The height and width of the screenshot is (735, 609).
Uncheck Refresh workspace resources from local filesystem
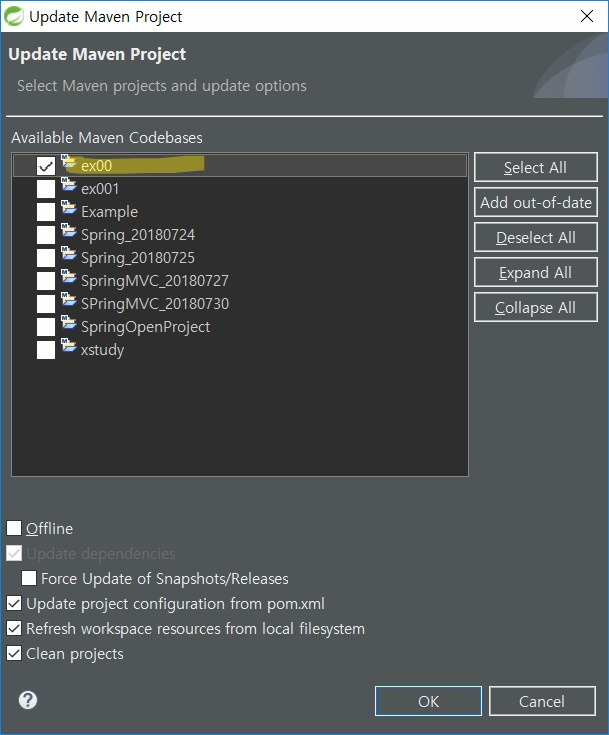pos(14,628)
